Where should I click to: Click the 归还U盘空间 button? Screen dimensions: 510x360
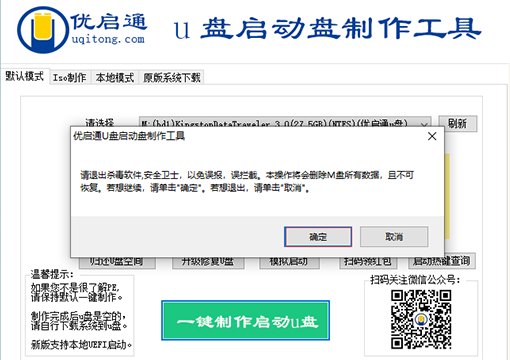117,262
